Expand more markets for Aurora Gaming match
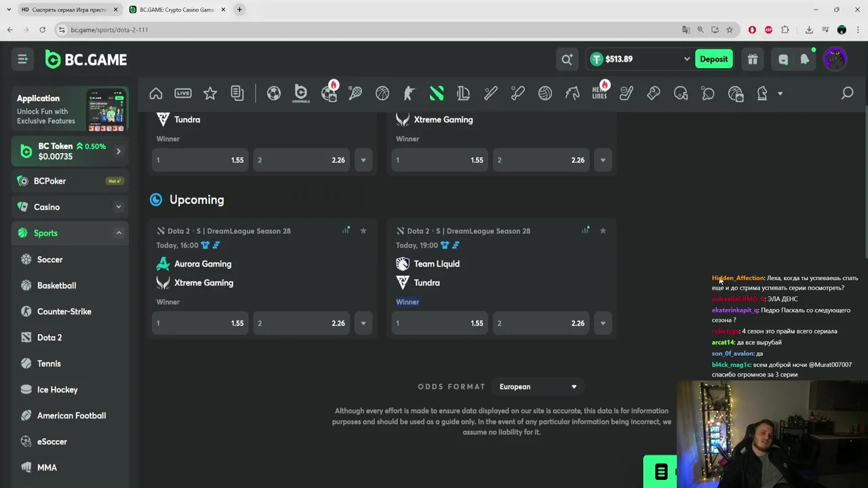Image resolution: width=868 pixels, height=488 pixels. click(363, 323)
